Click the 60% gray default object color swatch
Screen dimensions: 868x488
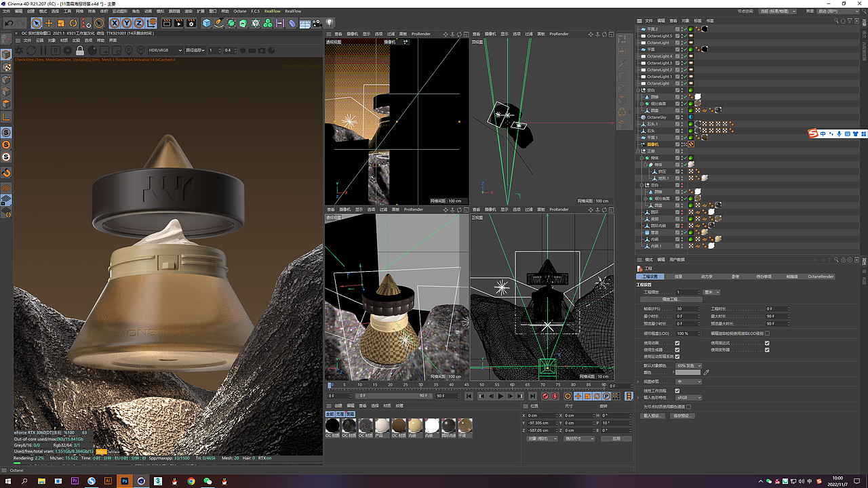coord(688,365)
